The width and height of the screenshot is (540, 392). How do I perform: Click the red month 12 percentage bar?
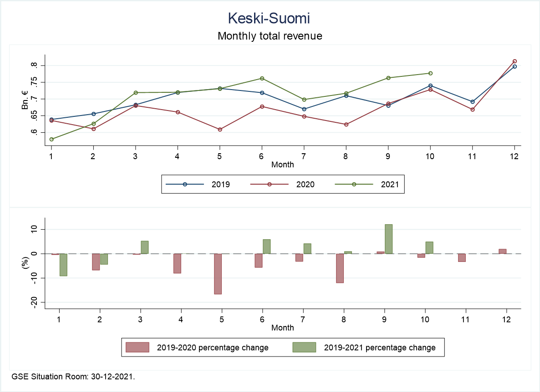point(503,251)
